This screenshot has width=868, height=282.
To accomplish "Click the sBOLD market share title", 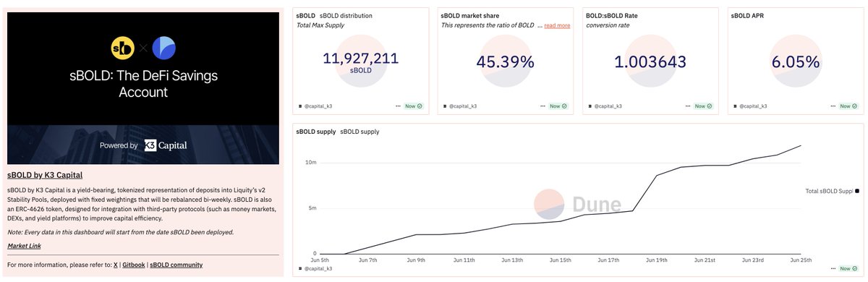I will (470, 15).
